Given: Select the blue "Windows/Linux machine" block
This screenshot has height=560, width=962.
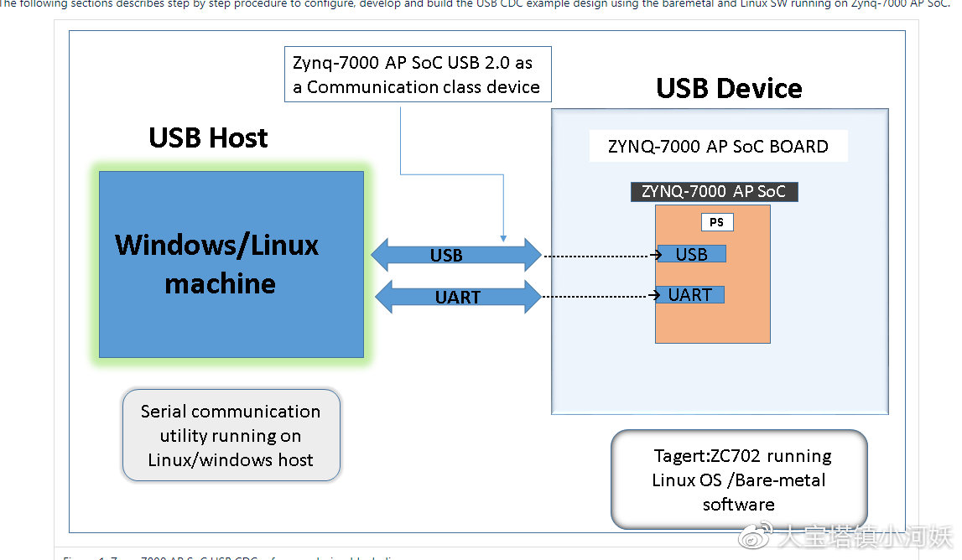Looking at the screenshot, I should click(x=231, y=264).
